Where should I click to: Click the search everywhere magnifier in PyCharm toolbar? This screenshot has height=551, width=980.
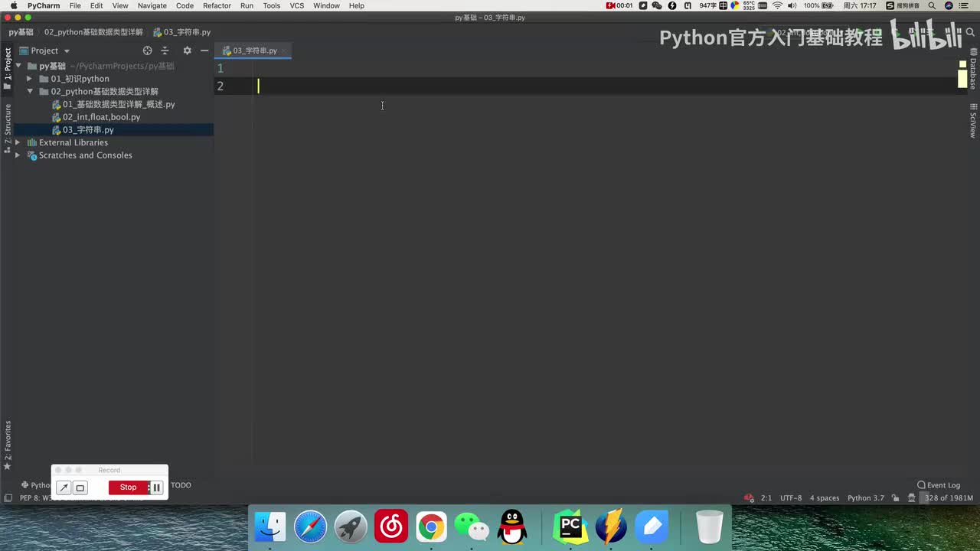[x=970, y=32]
